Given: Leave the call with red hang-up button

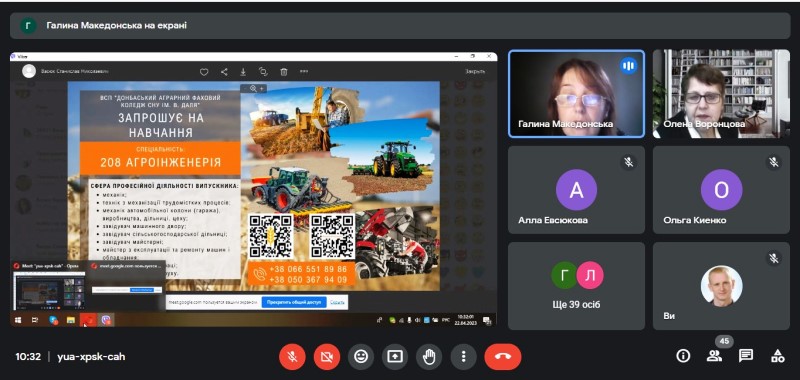Looking at the screenshot, I should 503,357.
